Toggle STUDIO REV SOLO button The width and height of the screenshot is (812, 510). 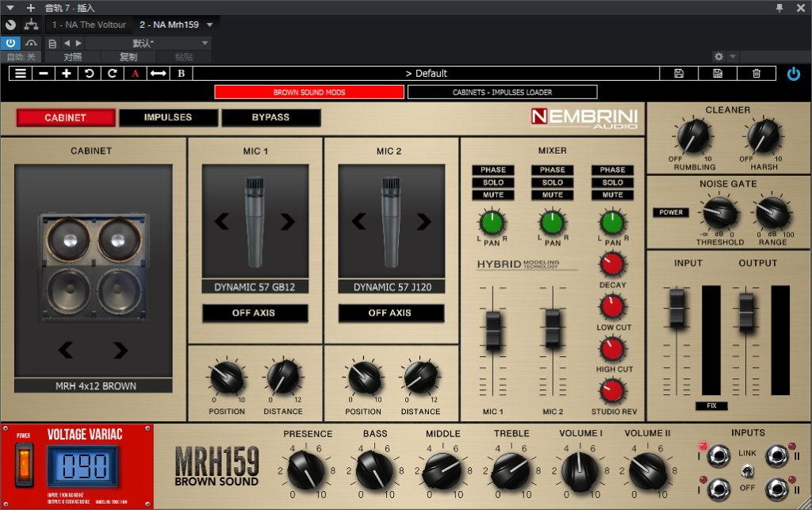pos(613,182)
